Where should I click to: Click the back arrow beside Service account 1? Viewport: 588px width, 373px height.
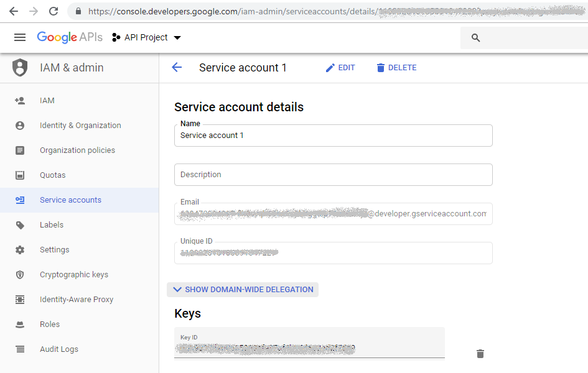coord(177,68)
